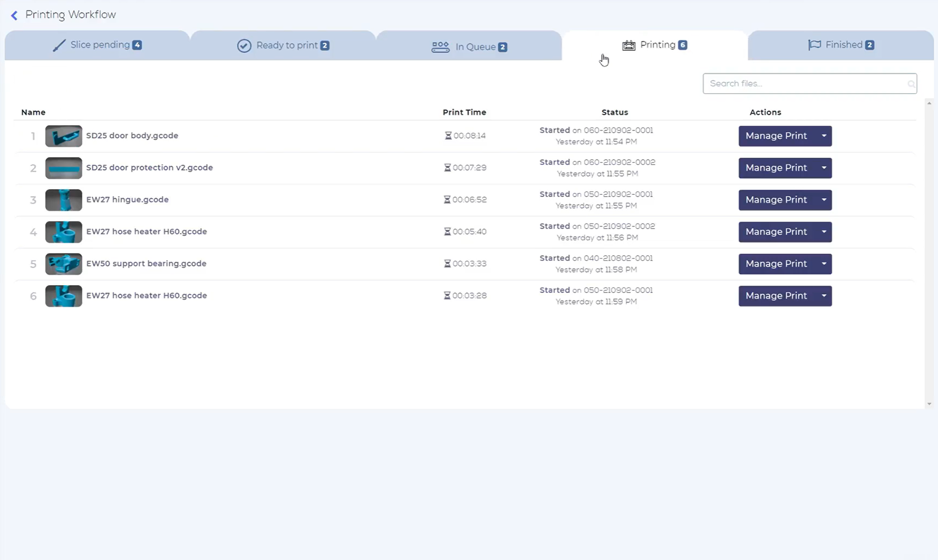The width and height of the screenshot is (938, 560).
Task: Click hourglass icon beside 00:03:33
Action: (x=447, y=264)
